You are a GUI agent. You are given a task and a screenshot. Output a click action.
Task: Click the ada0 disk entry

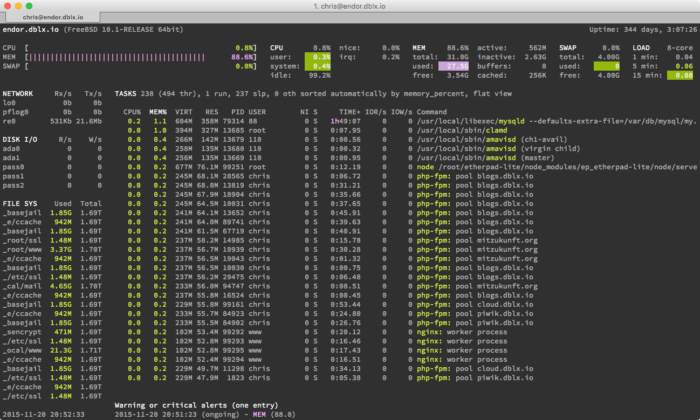coord(11,147)
